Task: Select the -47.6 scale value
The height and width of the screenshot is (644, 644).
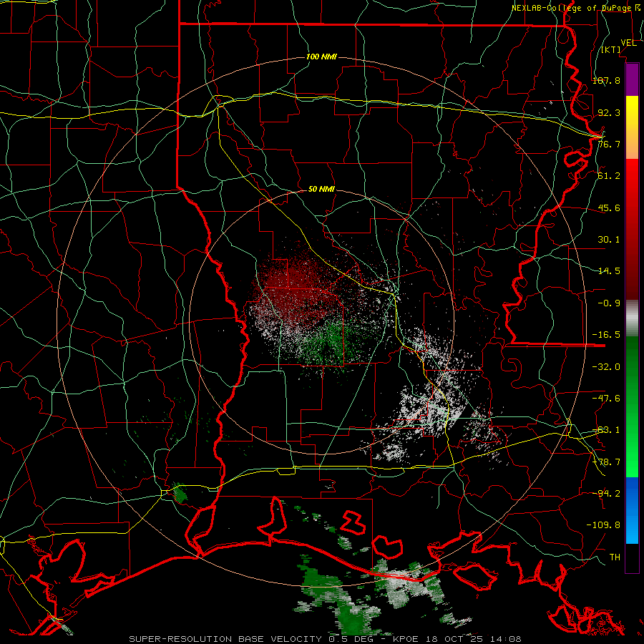Action: [x=606, y=399]
